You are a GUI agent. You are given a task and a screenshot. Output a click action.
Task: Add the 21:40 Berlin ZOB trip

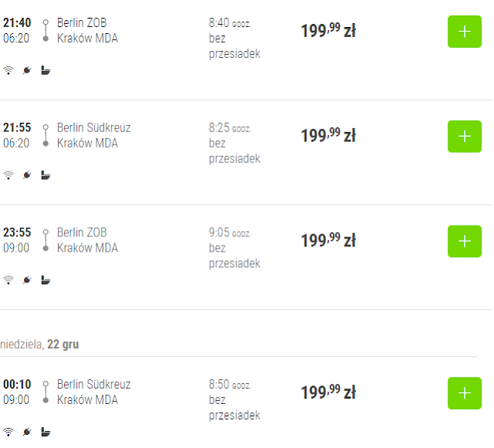[464, 32]
